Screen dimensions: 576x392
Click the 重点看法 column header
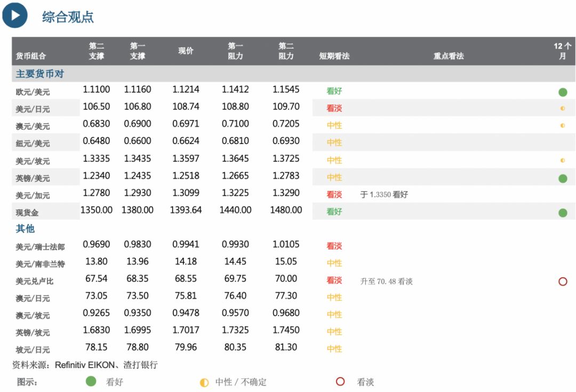click(x=449, y=56)
